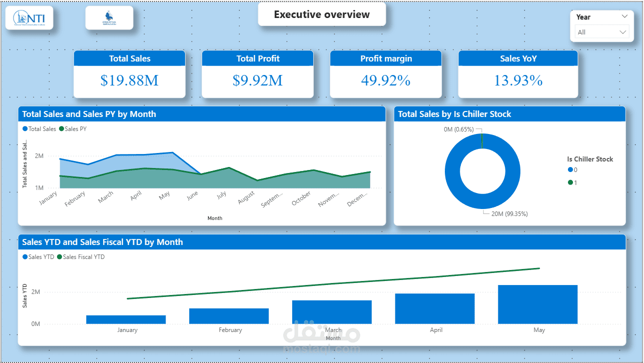This screenshot has width=644, height=363.
Task: Click the January bar in Sales YTD chart
Action: coord(126,319)
